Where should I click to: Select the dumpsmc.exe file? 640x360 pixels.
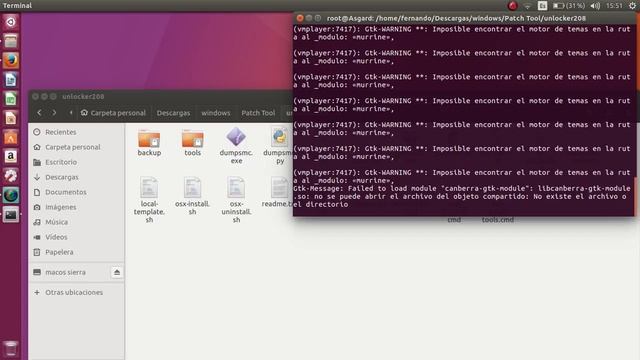click(x=236, y=145)
